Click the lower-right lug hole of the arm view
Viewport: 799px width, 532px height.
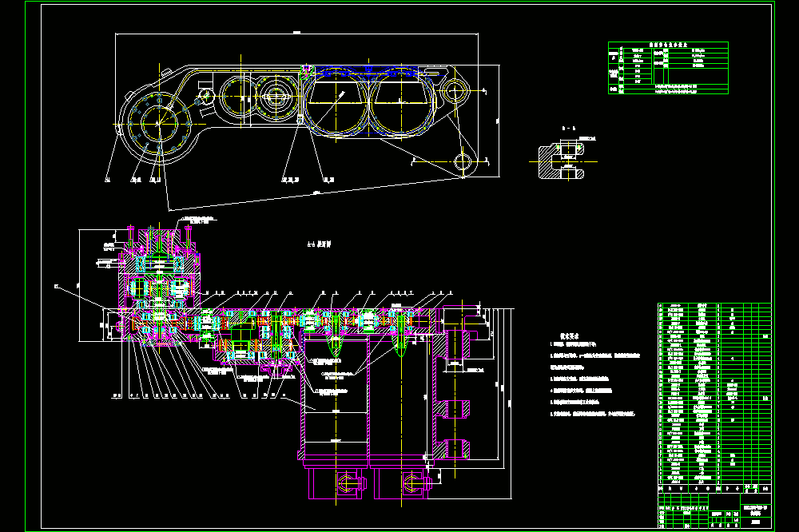coord(463,163)
